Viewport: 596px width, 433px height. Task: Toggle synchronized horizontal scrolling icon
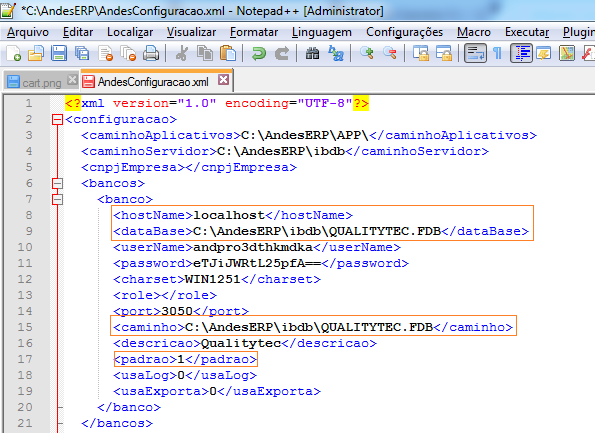coord(444,53)
